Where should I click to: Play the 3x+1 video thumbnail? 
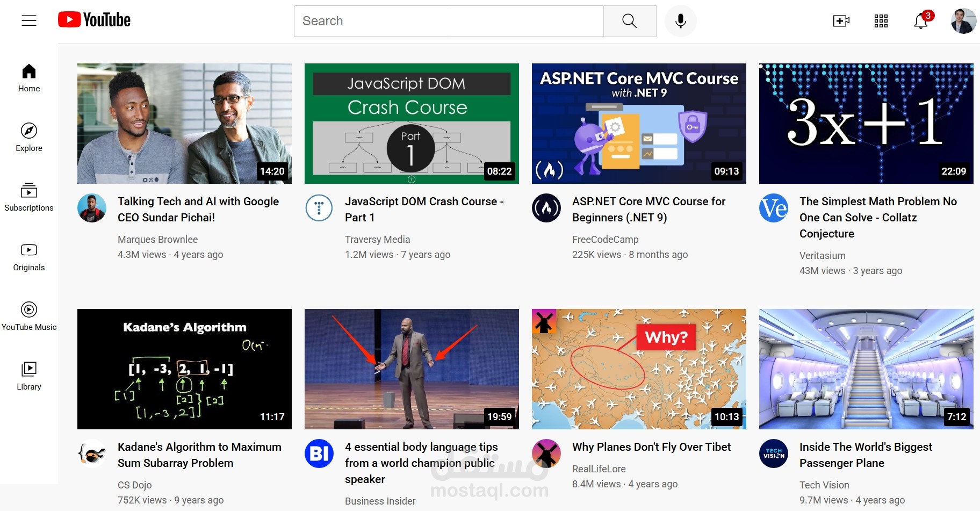coord(866,124)
